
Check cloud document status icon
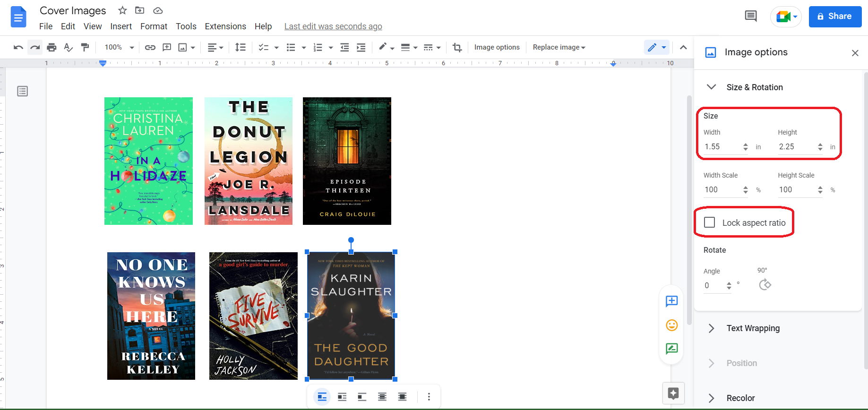(x=158, y=10)
